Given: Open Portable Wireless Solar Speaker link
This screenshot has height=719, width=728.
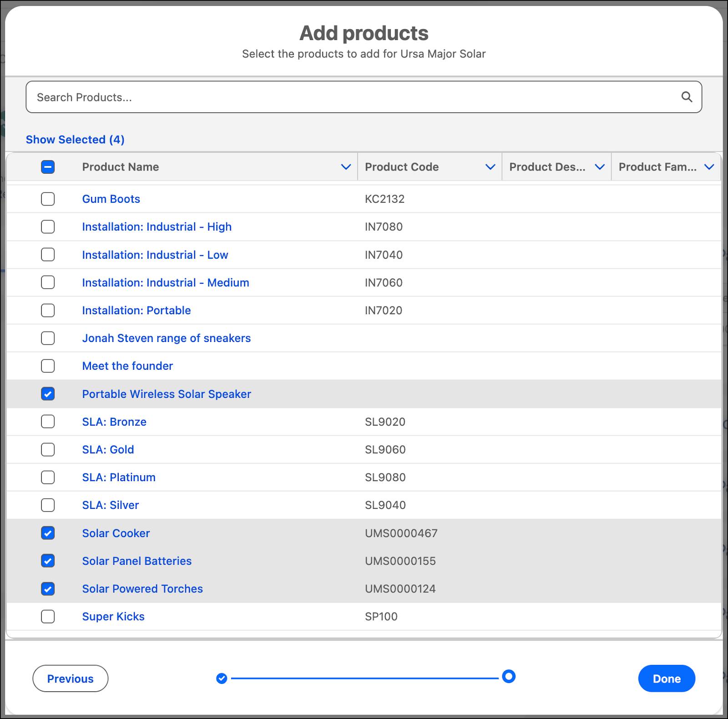Looking at the screenshot, I should point(167,394).
